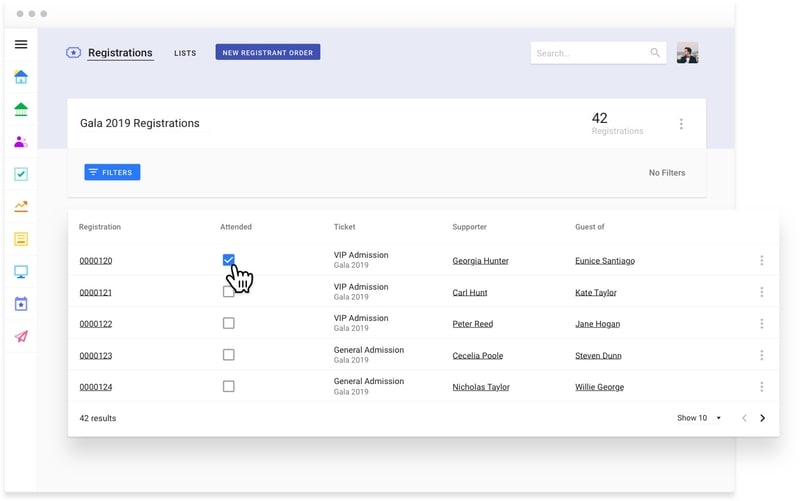The width and height of the screenshot is (800, 501).
Task: Go to the previous results page
Action: coord(744,418)
